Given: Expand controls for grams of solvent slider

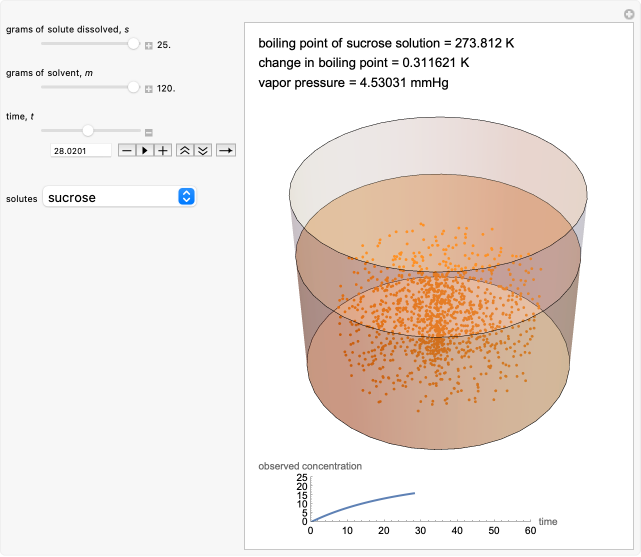Looking at the screenshot, I should tap(148, 89).
